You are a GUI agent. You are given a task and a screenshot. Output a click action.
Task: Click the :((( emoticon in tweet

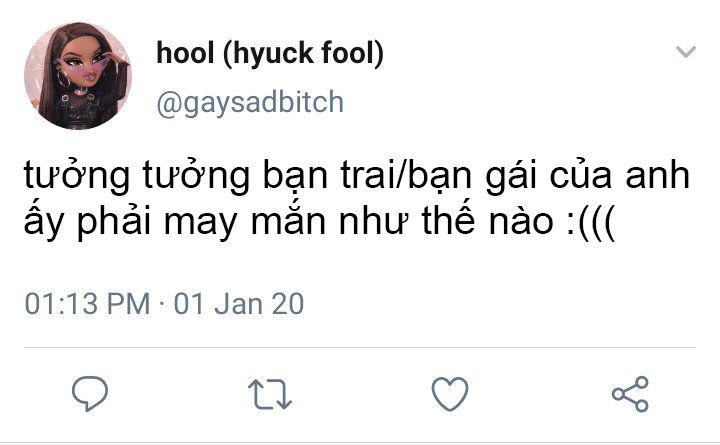(591, 222)
